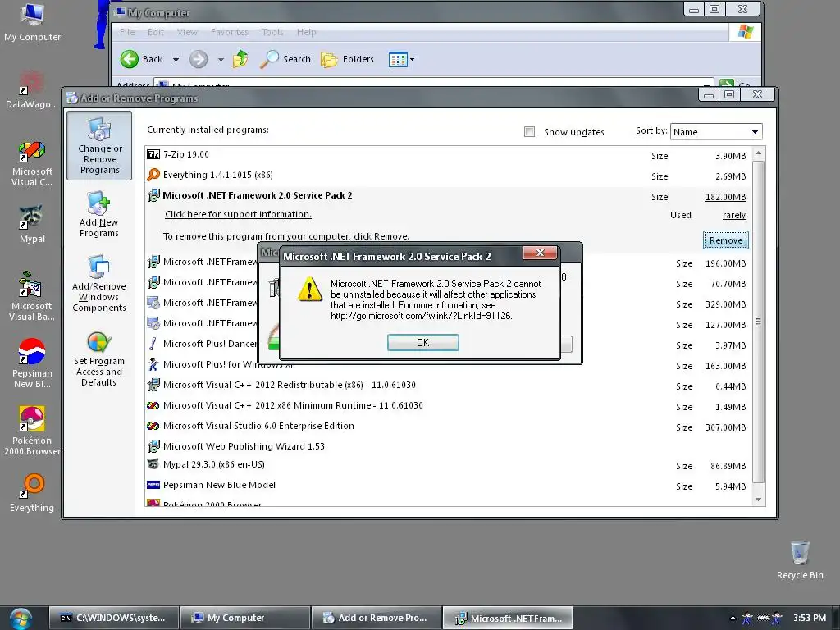
Task: Click the programs list scroll up arrow
Action: point(758,153)
